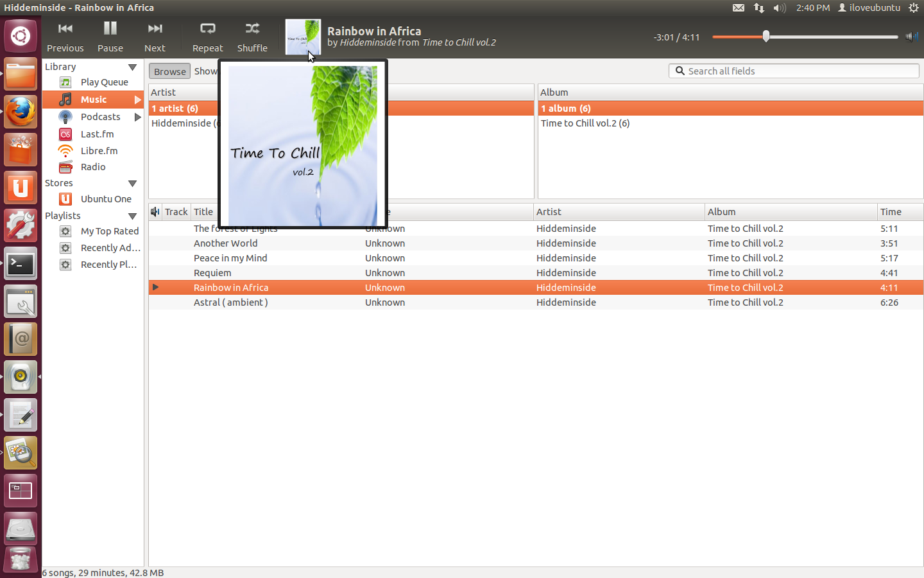Click the Recently Added gear icon
The width and height of the screenshot is (924, 578).
click(65, 248)
